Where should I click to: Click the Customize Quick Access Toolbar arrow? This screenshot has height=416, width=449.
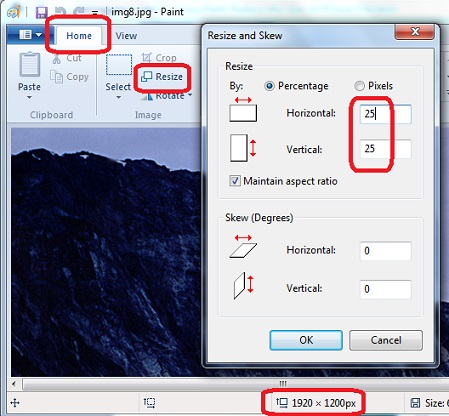click(x=95, y=13)
